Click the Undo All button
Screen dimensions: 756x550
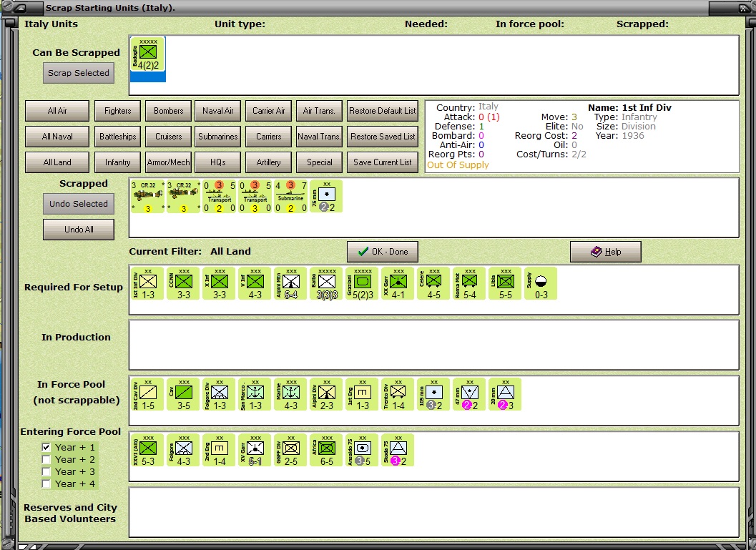coord(79,230)
